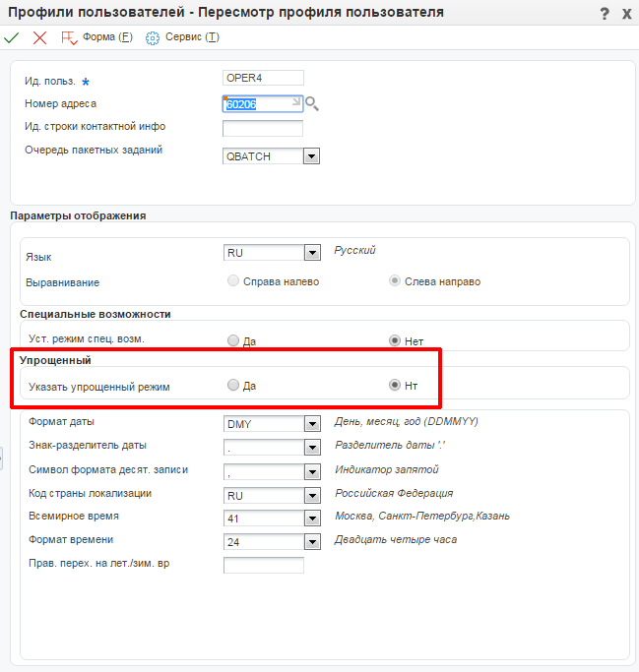Open the Сервис (T) menu
The width and height of the screenshot is (639, 672).
[191, 37]
